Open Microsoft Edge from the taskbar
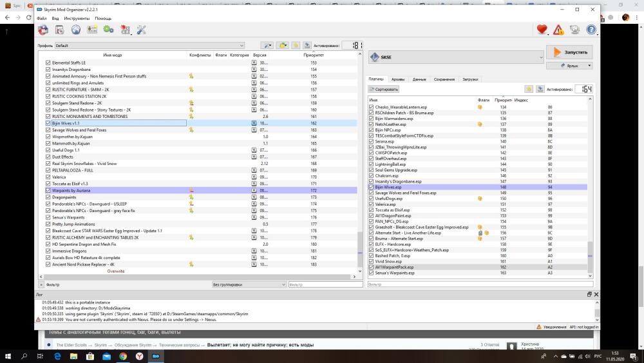Screen dimensions: 644x363 (57, 356)
